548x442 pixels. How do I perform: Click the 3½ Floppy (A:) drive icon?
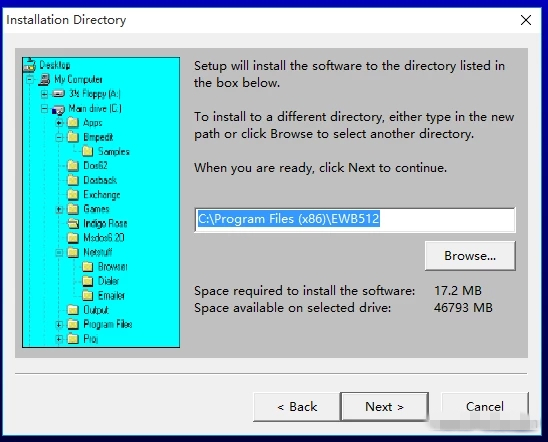click(58, 94)
